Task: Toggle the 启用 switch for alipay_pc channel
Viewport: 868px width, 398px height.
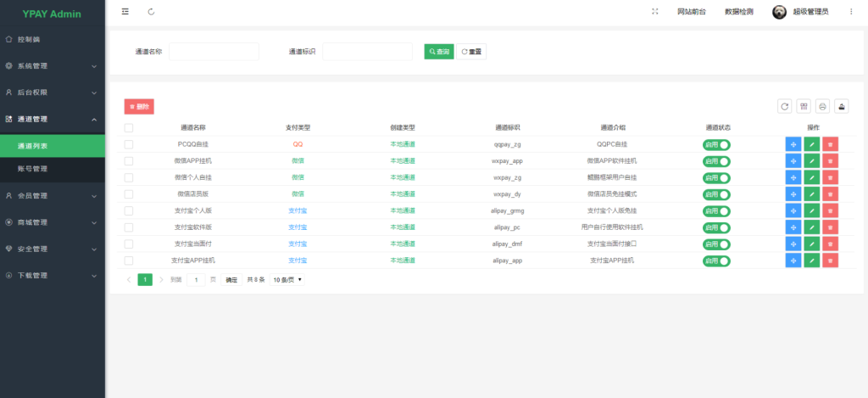Action: [x=716, y=227]
